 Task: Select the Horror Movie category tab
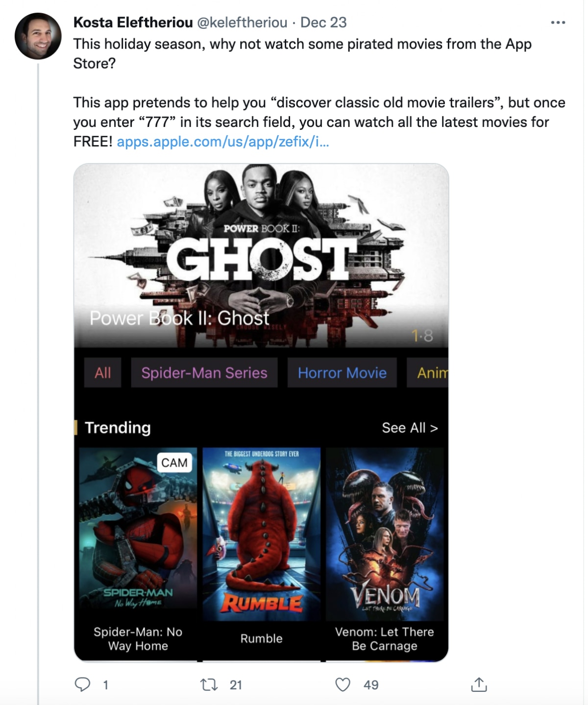(342, 373)
